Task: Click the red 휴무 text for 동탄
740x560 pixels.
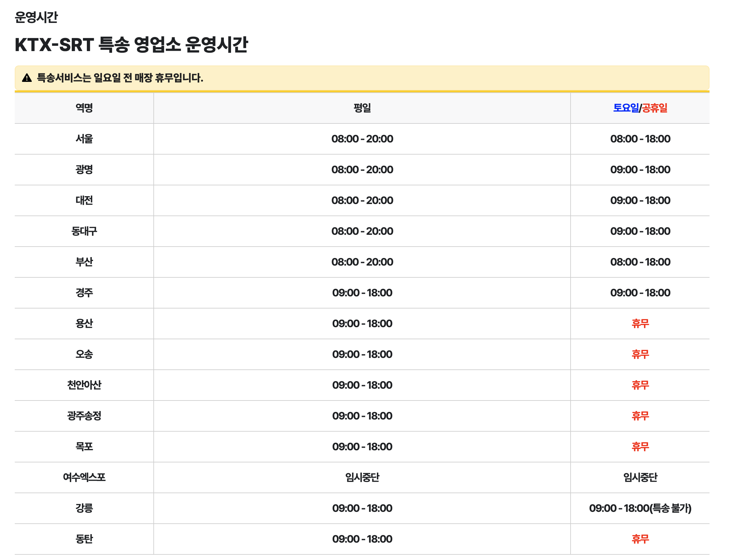Action: coord(640,539)
